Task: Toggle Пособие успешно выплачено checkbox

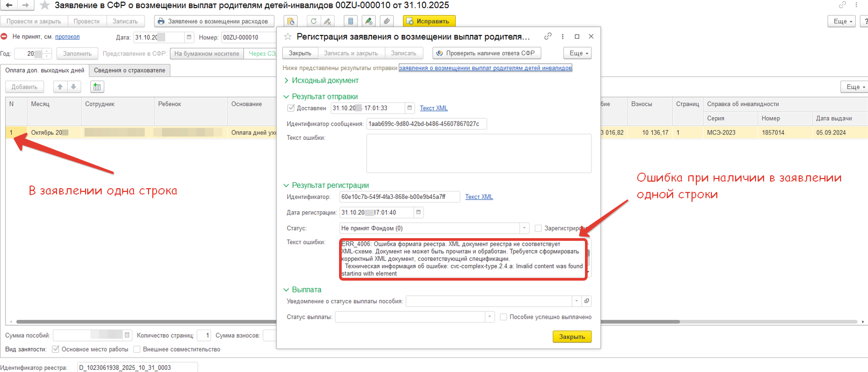Action: coord(504,317)
